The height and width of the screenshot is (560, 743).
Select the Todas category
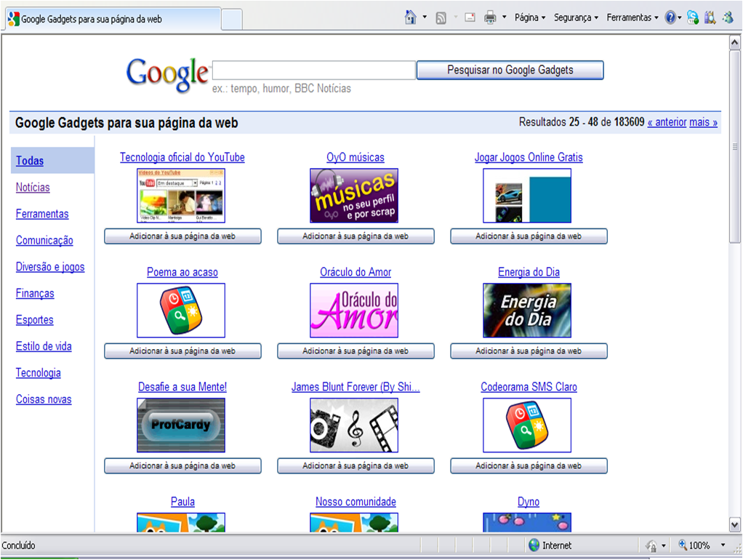[x=30, y=161]
